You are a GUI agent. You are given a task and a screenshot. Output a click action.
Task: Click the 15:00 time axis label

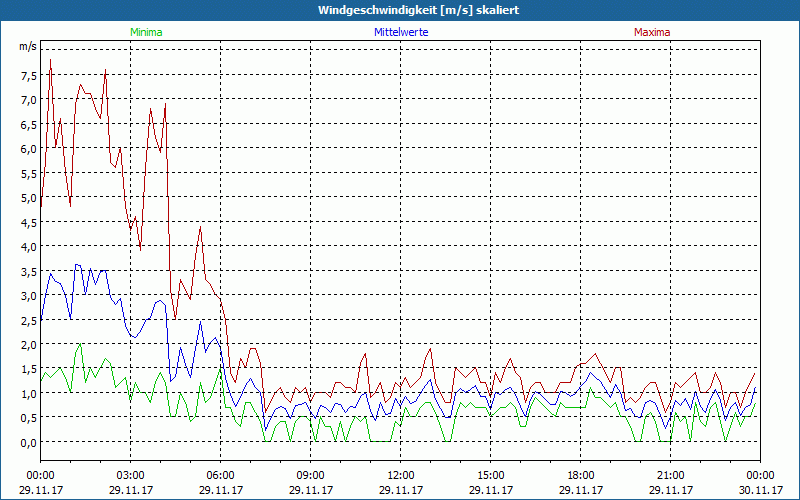[x=491, y=476]
